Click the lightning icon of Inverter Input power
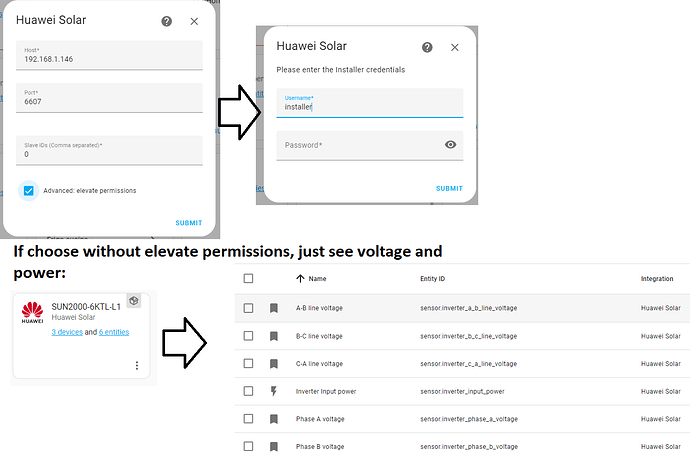The image size is (690, 459). click(x=274, y=391)
